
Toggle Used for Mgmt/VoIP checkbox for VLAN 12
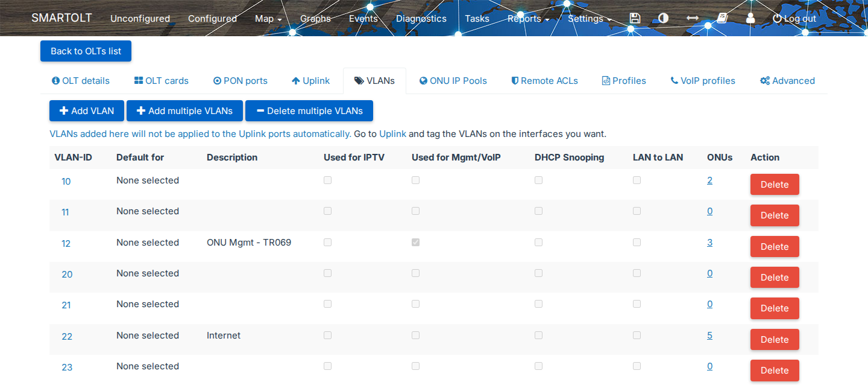tap(415, 242)
